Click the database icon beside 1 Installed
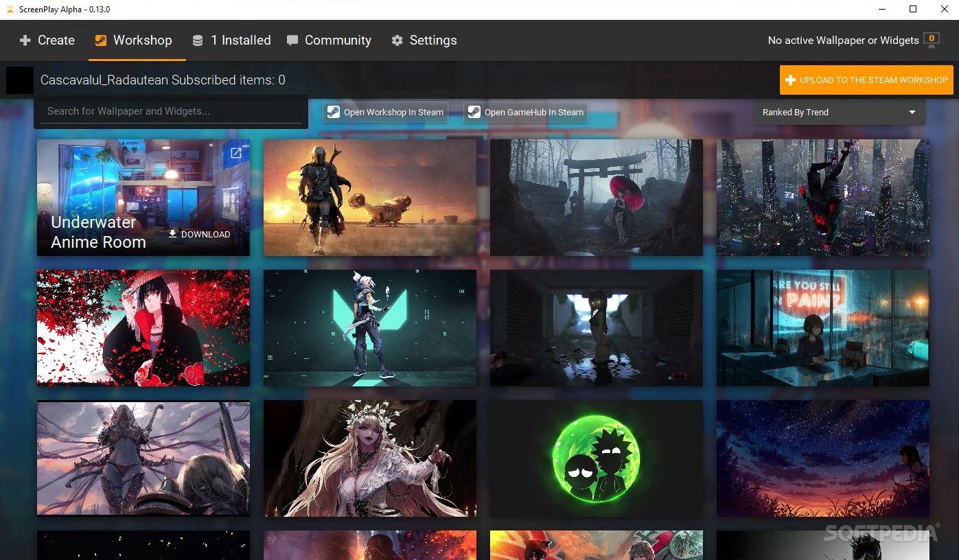Viewport: 959px width, 560px height. (x=198, y=40)
